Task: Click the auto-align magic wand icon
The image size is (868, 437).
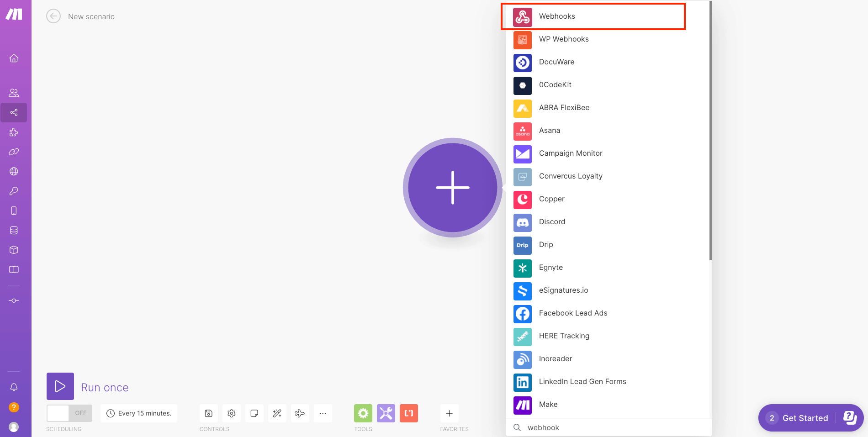Action: point(277,413)
